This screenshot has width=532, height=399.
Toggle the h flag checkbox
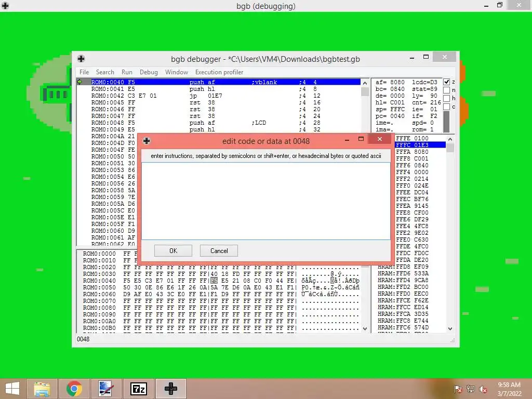point(446,98)
